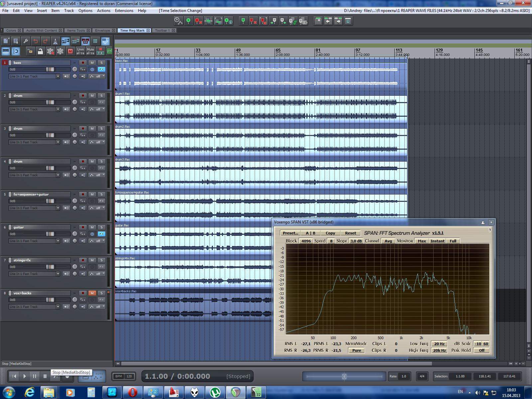Click the open padlock icon
Screen dimensions: 532x399
click(40, 51)
